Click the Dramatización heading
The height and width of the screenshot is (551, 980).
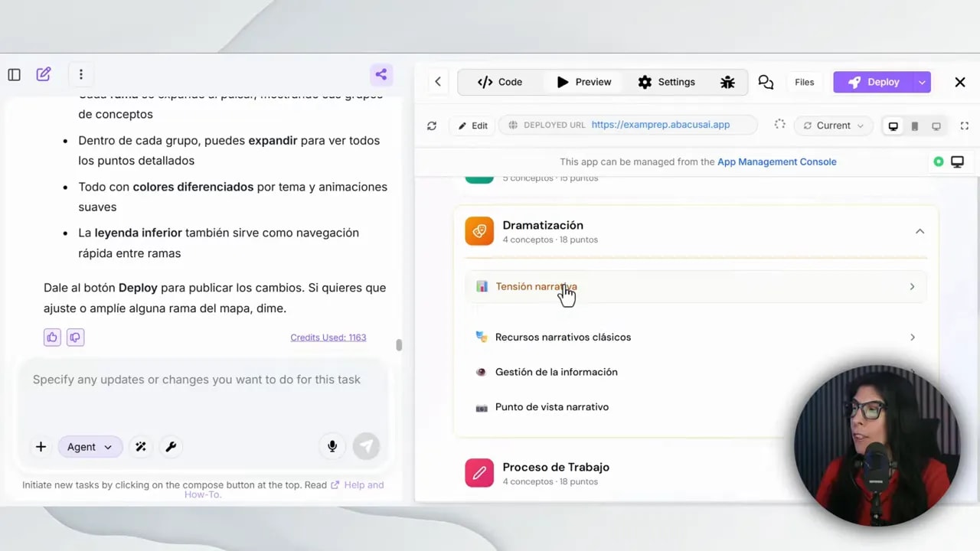point(543,225)
